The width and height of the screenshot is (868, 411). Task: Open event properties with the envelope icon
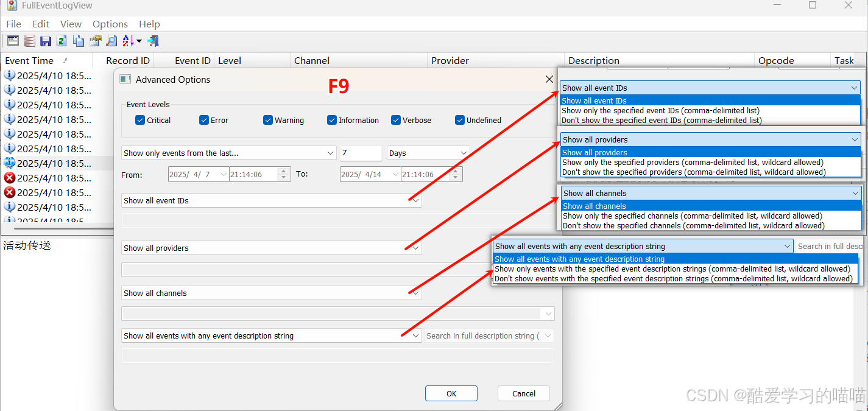click(x=94, y=40)
